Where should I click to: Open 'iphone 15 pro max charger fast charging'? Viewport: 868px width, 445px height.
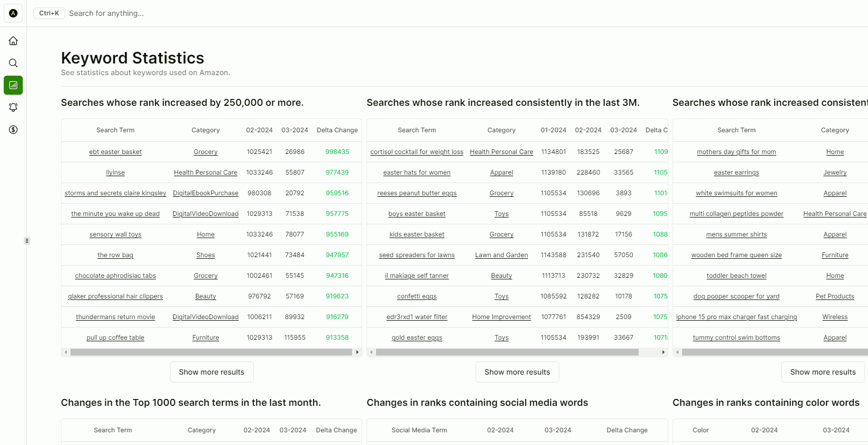click(736, 317)
